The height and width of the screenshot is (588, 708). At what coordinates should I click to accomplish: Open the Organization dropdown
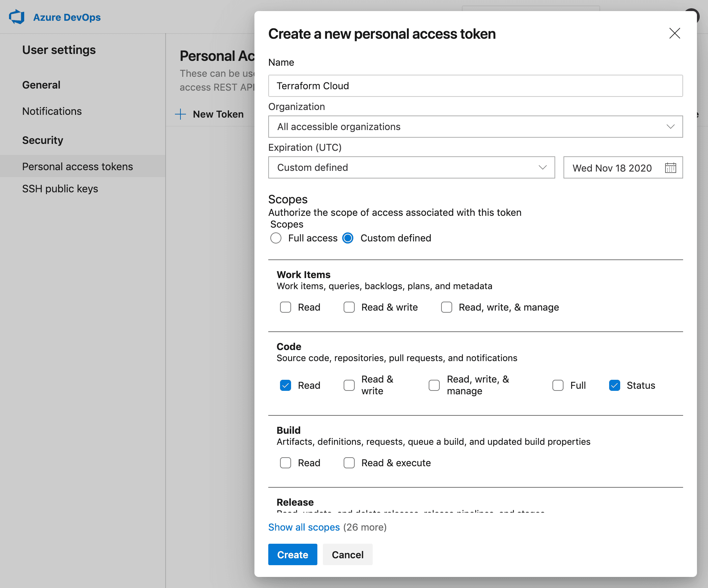click(x=475, y=127)
